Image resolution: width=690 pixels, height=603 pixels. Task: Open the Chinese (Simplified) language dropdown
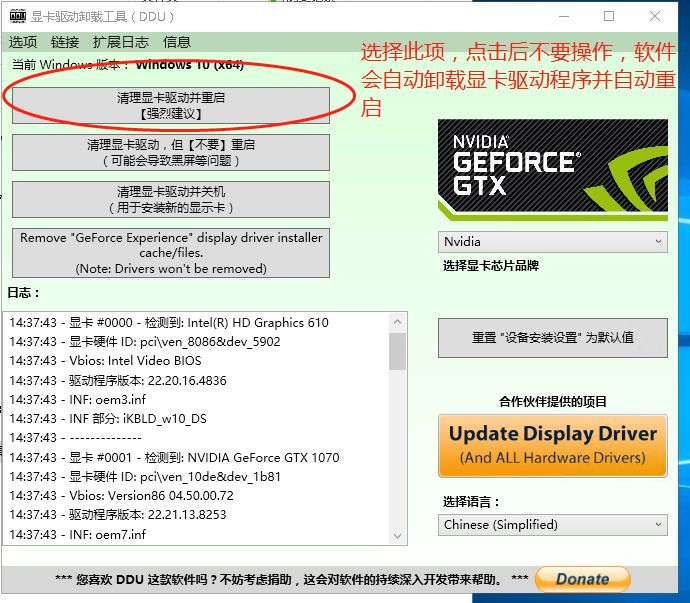pos(553,525)
